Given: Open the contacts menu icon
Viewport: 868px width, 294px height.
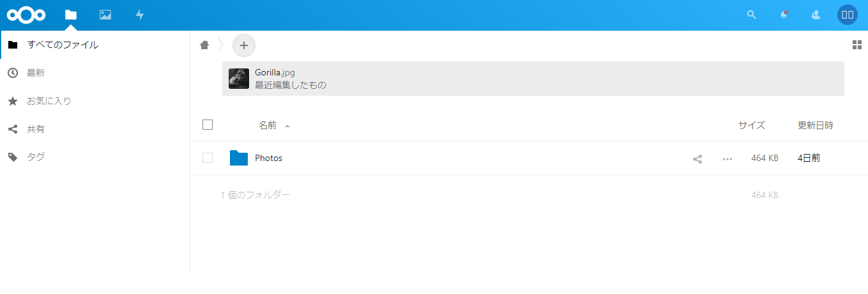Looking at the screenshot, I should click(x=816, y=15).
